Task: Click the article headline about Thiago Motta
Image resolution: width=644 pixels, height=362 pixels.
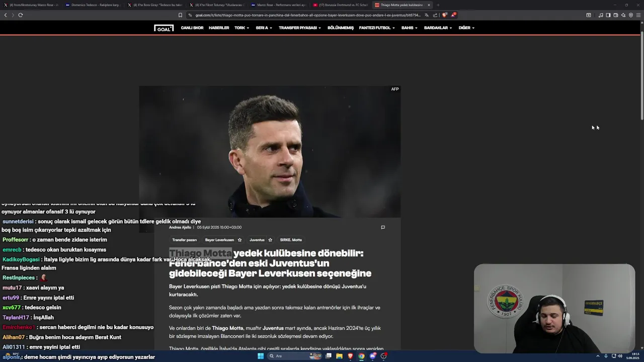Action: (x=270, y=263)
